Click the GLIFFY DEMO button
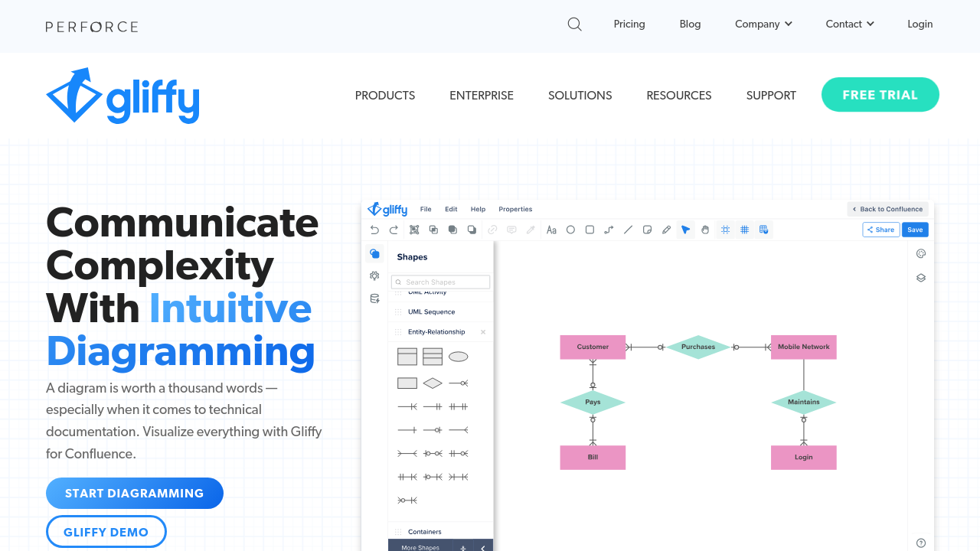Viewport: 980px width, 551px height. pos(106,532)
